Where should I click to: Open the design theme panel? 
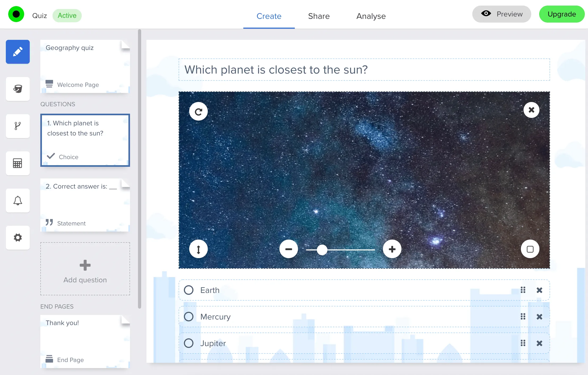[x=18, y=89]
